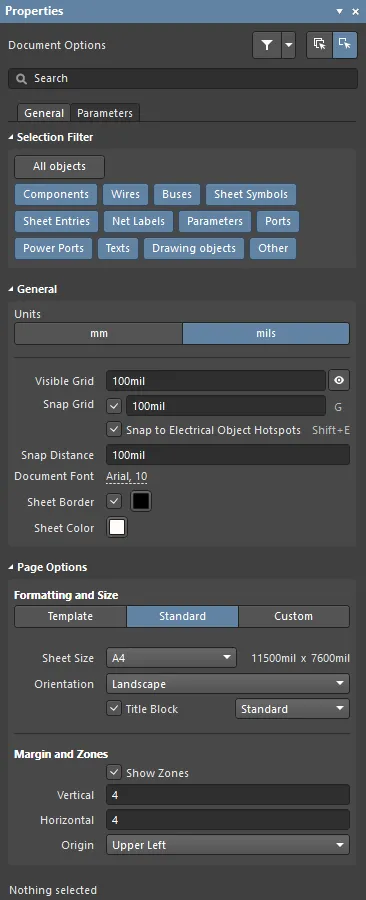366x900 pixels.
Task: Switch to the Parameters tab
Action: 105,113
